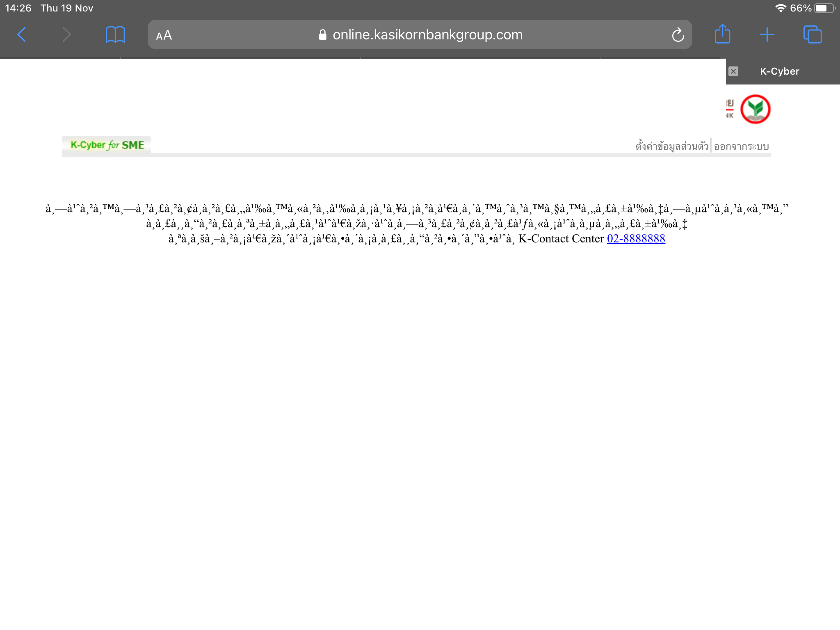This screenshot has width=840, height=630.
Task: Open the AA reader view menu
Action: (x=164, y=35)
